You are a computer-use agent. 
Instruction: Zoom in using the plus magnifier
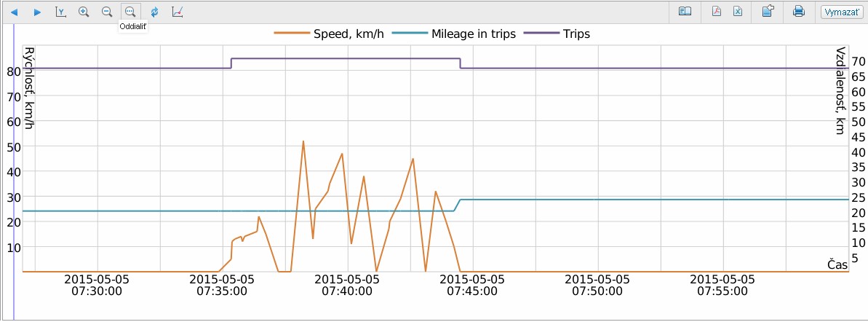click(x=84, y=12)
